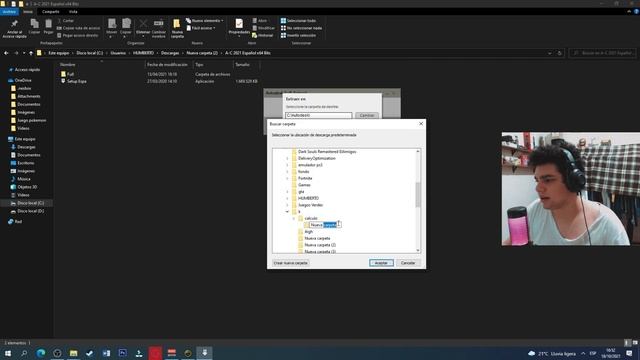This screenshot has height=360, width=640.
Task: Select the Full folder in file list
Action: (70, 74)
